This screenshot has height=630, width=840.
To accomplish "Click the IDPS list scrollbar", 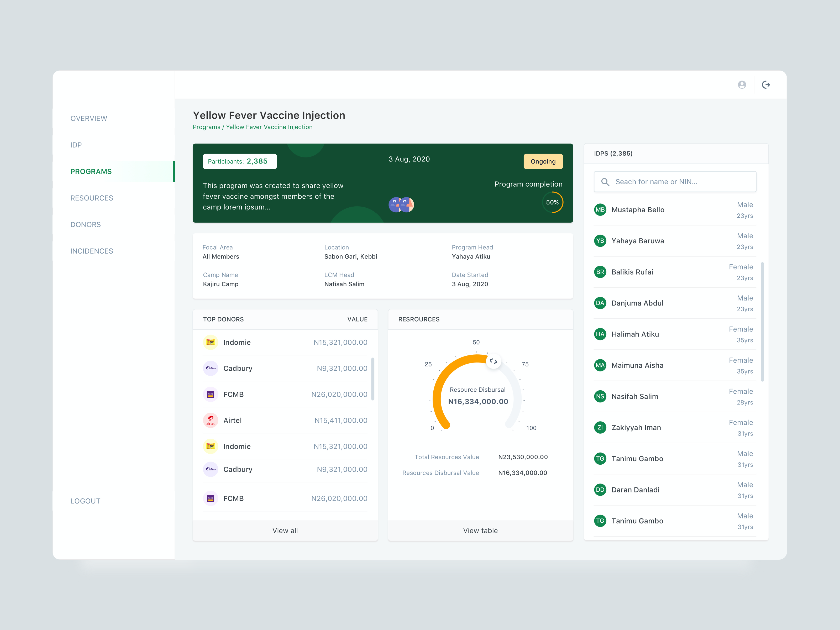I will [x=762, y=321].
